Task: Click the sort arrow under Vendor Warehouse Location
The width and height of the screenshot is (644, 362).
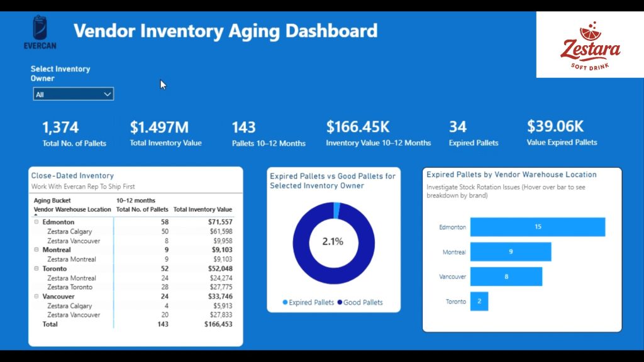Action: click(36, 215)
